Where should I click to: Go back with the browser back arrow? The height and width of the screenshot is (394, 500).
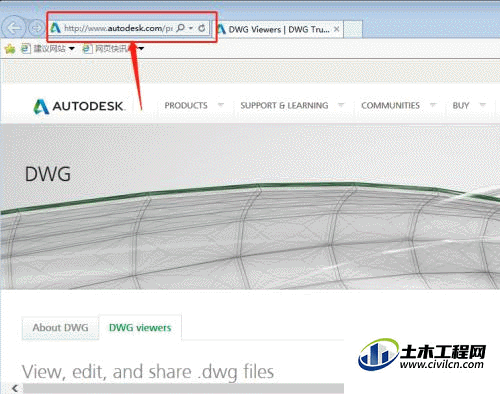14,28
